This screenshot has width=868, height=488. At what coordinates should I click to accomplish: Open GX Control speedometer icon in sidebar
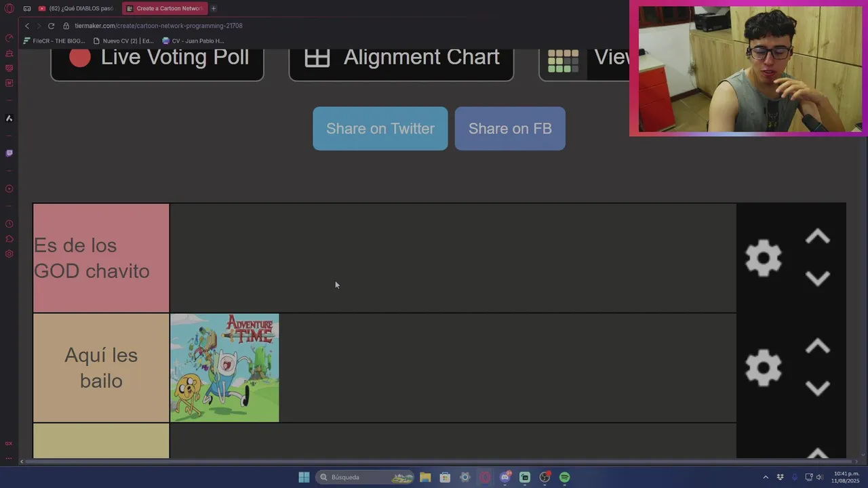9,38
